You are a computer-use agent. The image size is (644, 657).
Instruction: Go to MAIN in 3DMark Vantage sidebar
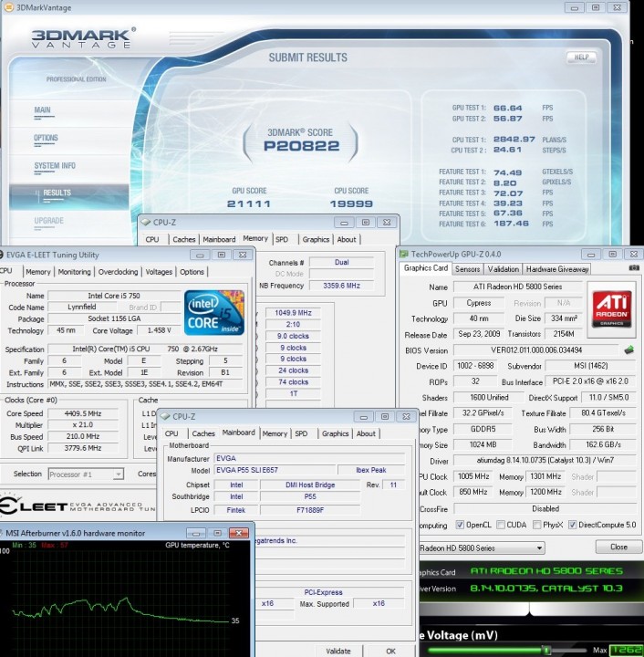coord(42,110)
